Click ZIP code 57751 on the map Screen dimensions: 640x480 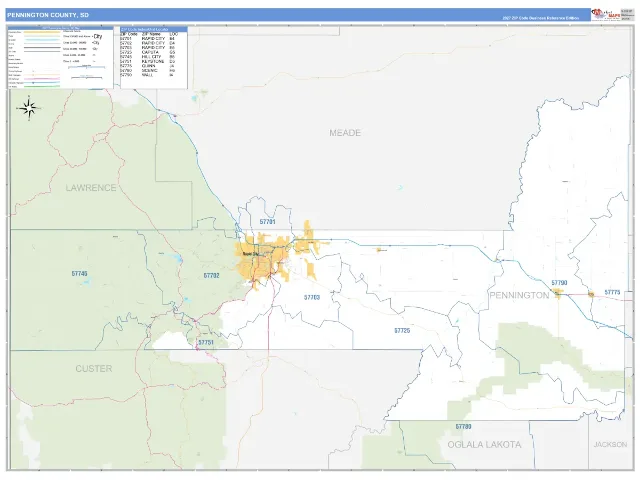[206, 342]
